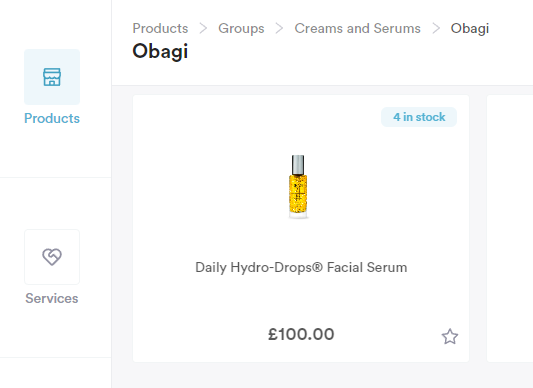Open the Products storefront icon in sidebar
This screenshot has height=388, width=533.
coord(52,77)
